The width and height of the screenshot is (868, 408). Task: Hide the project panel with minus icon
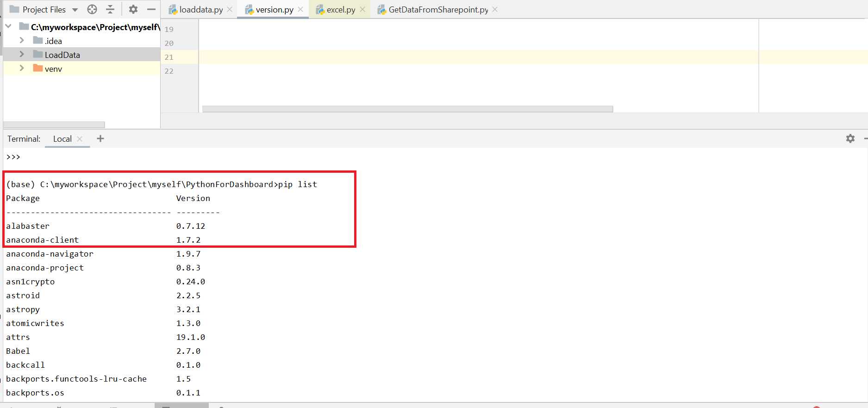click(151, 9)
